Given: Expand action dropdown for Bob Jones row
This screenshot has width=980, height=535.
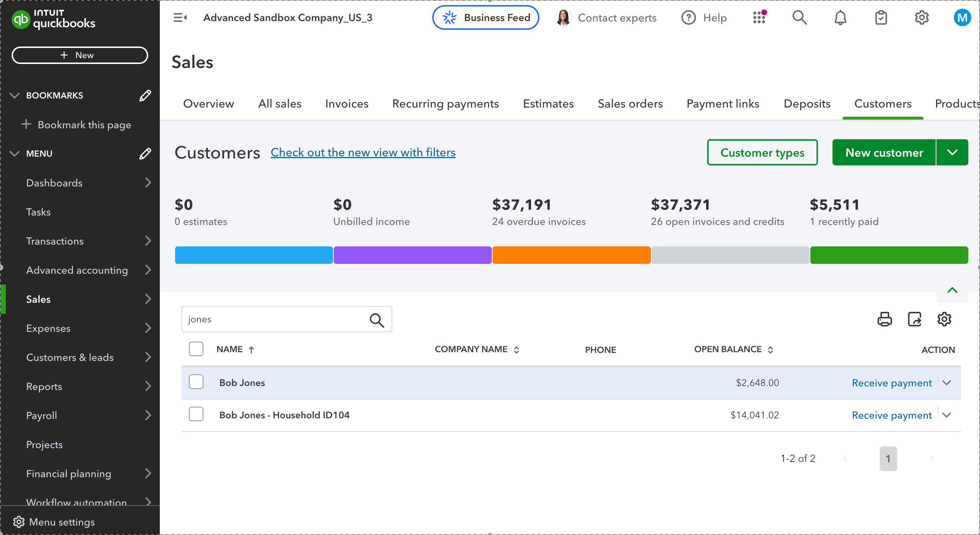Looking at the screenshot, I should pos(947,383).
